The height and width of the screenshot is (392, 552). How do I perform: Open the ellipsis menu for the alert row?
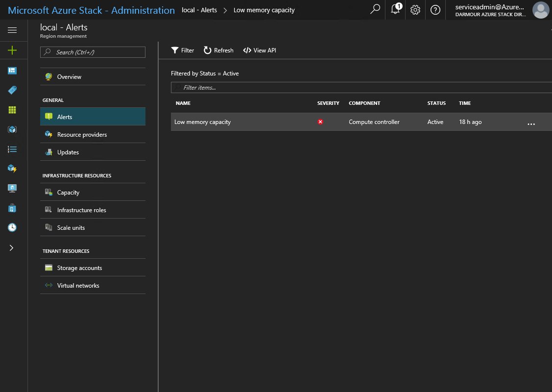(531, 123)
